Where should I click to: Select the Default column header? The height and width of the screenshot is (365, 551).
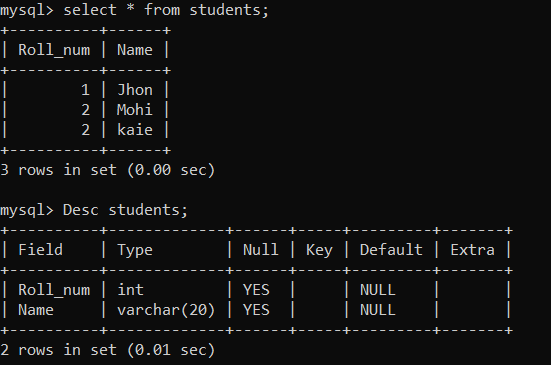pyautogui.click(x=391, y=250)
